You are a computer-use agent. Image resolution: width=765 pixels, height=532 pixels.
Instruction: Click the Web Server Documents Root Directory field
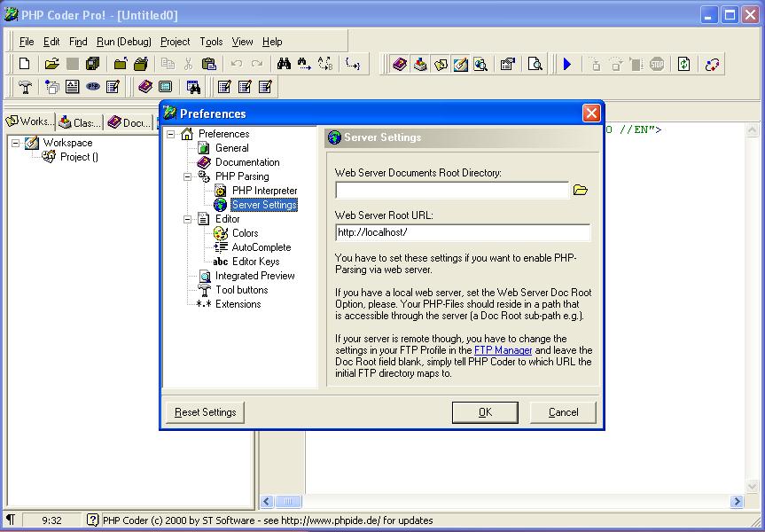click(x=452, y=190)
